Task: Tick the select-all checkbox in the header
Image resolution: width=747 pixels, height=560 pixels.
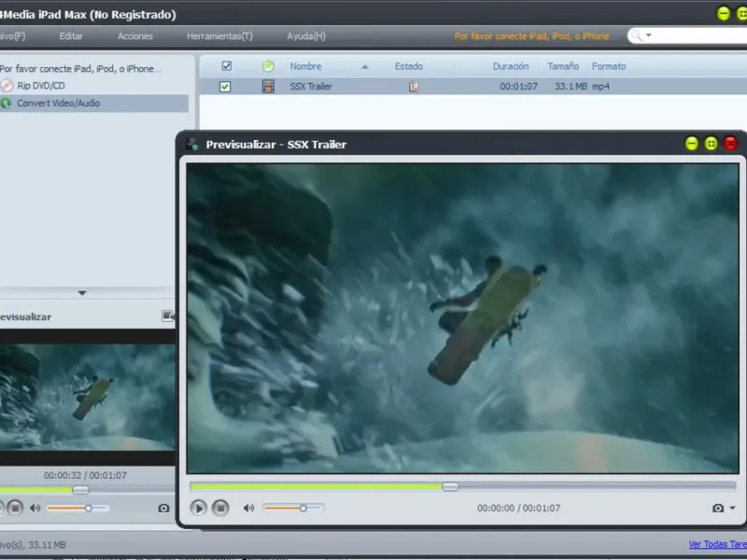Action: coord(227,66)
